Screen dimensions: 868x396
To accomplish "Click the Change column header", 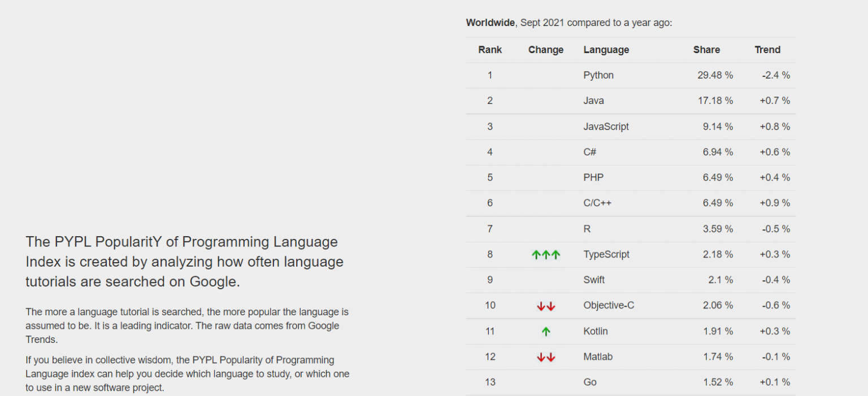I will click(545, 50).
